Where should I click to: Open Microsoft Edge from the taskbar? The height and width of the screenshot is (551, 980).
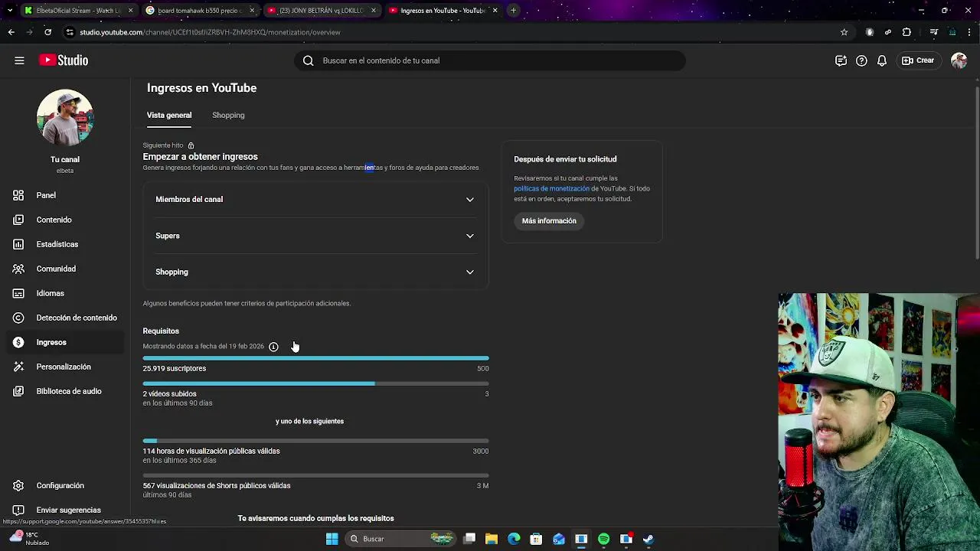click(514, 539)
